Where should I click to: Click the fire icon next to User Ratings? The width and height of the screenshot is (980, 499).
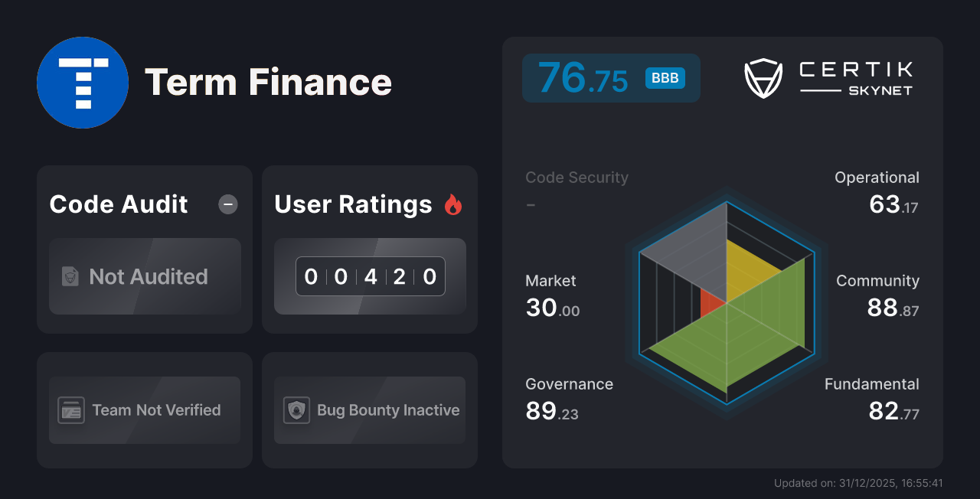453,204
